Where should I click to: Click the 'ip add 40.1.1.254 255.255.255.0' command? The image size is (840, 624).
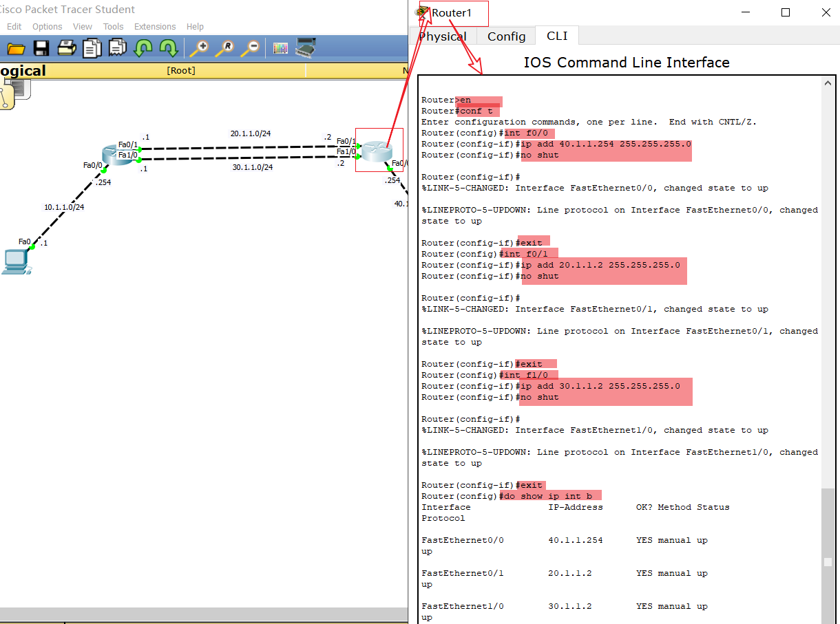coord(606,144)
